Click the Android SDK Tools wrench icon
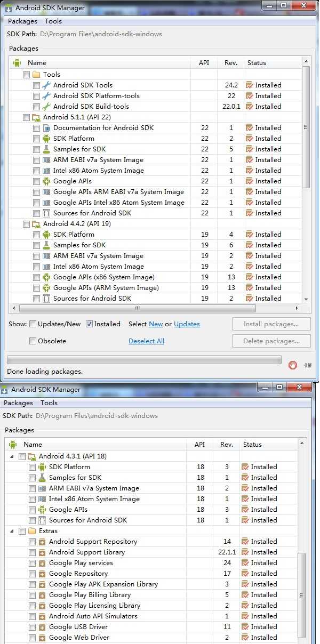 [46, 85]
